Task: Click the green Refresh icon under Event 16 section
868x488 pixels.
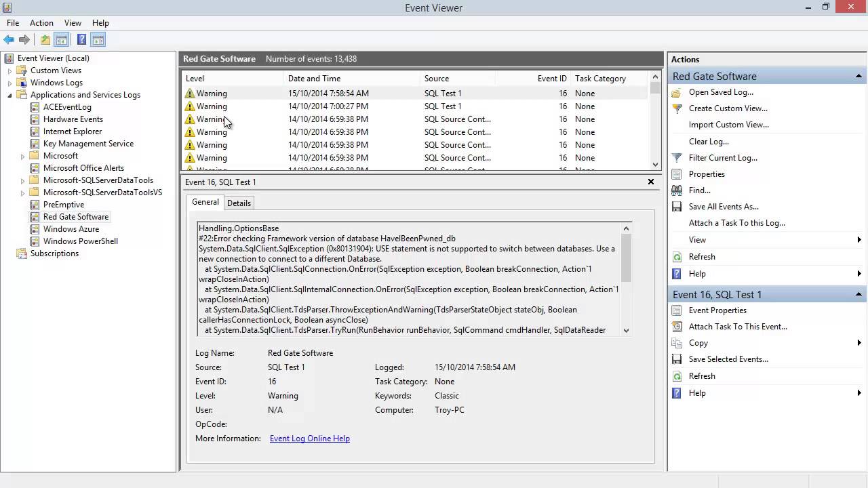Action: point(677,376)
